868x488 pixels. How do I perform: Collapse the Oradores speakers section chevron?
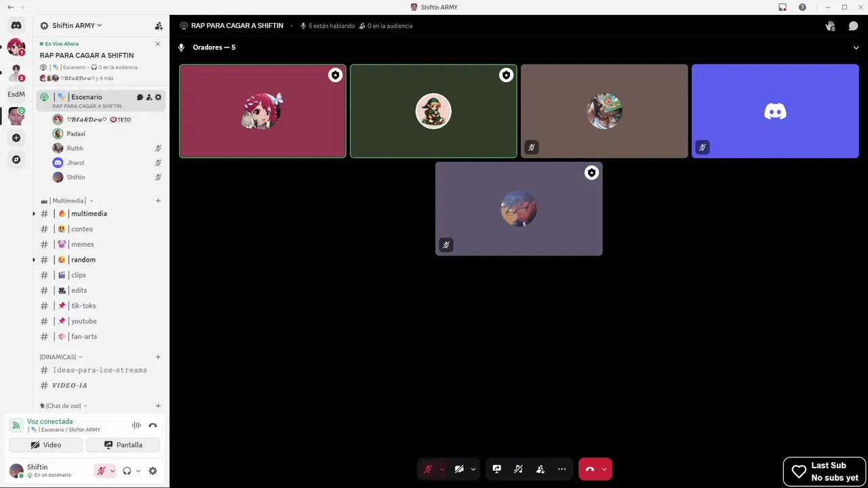[856, 47]
